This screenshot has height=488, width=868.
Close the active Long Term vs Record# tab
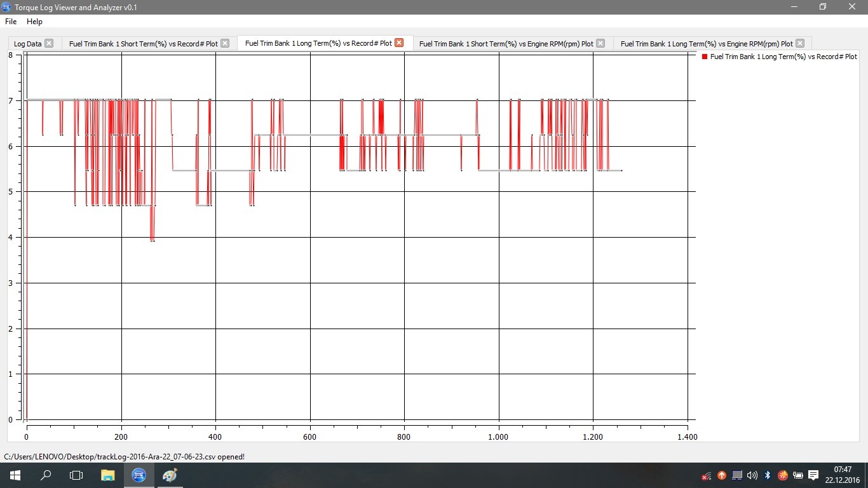pos(399,43)
